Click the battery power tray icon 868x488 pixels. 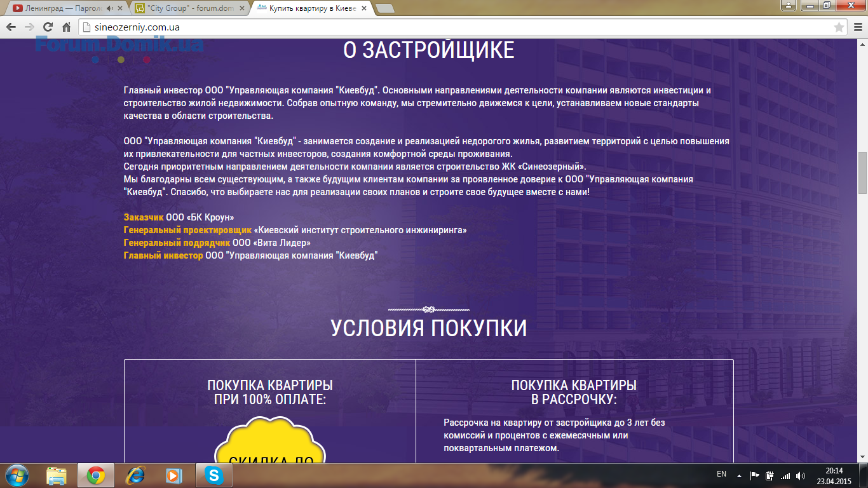[x=770, y=475]
